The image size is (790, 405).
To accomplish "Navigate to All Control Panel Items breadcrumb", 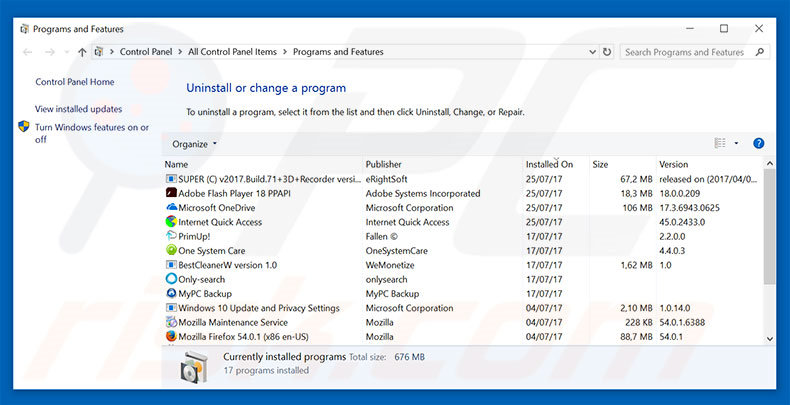I will [232, 52].
